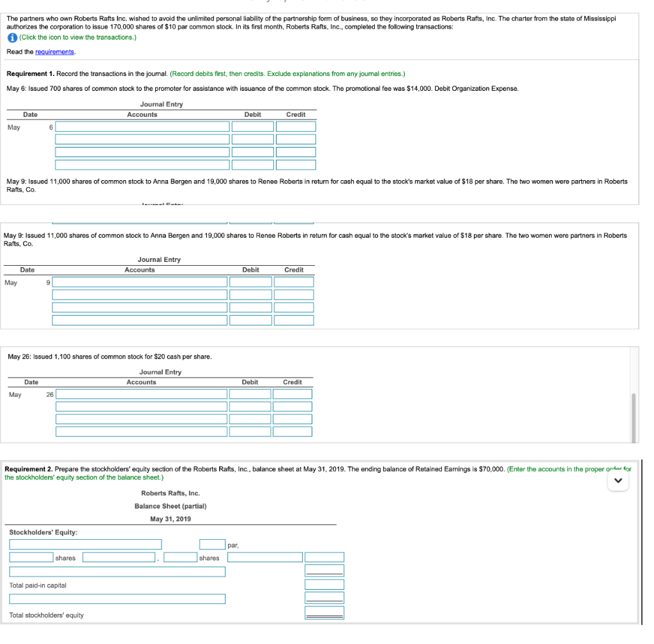Select second Accounts field of May 9 entry
This screenshot has width=654, height=644.
[x=140, y=295]
